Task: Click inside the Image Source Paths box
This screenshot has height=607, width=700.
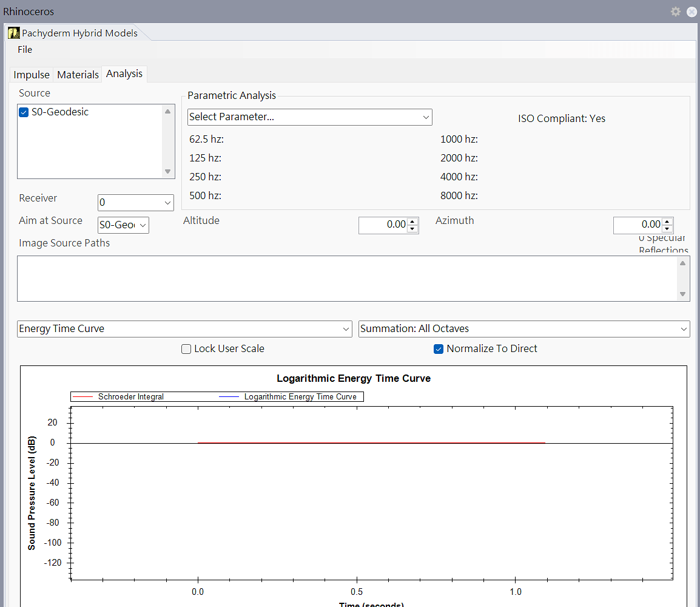Action: pyautogui.click(x=346, y=279)
